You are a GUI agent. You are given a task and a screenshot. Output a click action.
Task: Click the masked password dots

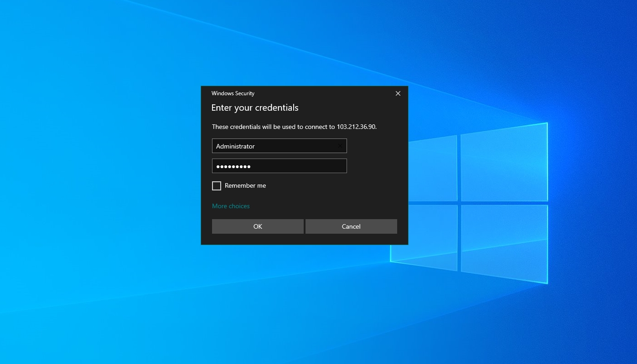(233, 166)
